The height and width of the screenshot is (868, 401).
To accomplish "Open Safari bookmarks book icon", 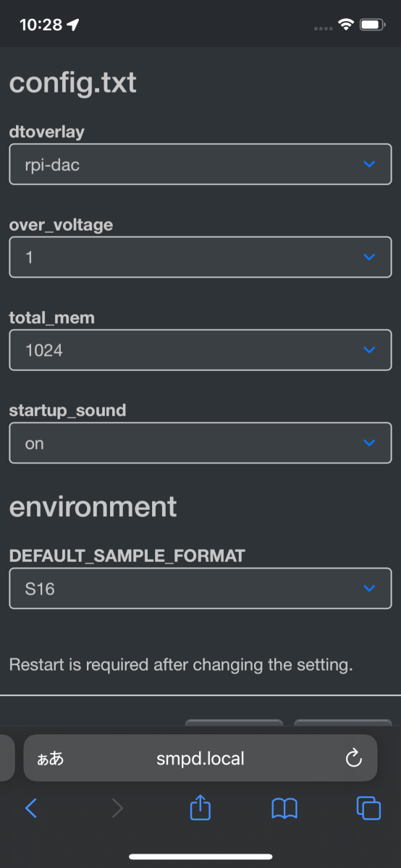I will (284, 808).
